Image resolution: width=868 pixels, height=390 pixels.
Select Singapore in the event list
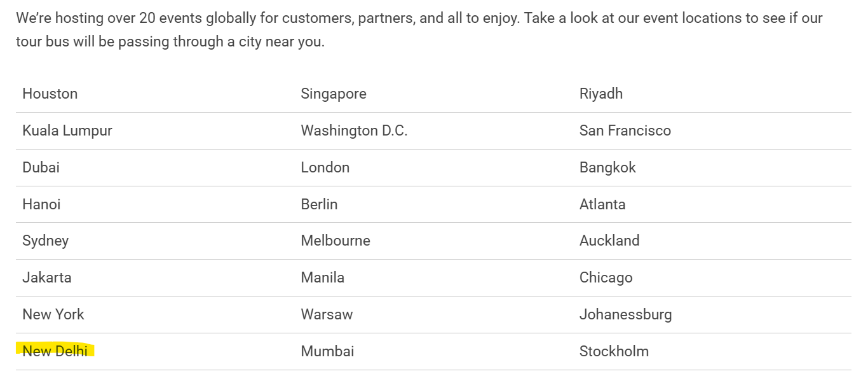tap(334, 94)
